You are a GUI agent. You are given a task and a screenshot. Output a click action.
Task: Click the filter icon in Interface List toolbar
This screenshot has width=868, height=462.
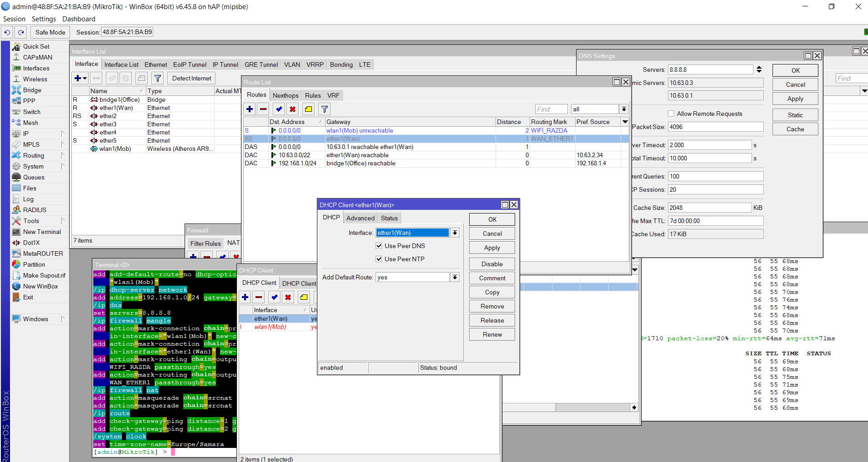[157, 78]
